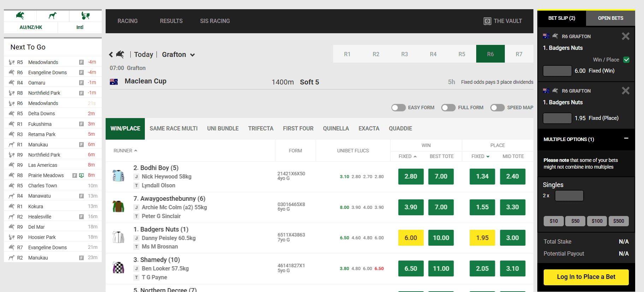Add $500 quick stake
The image size is (644, 292).
tap(619, 221)
